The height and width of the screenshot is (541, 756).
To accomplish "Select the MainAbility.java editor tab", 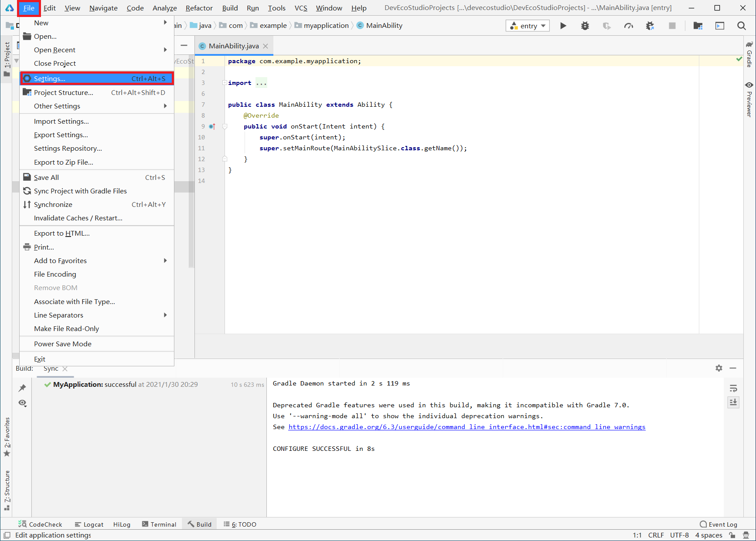I will [234, 46].
